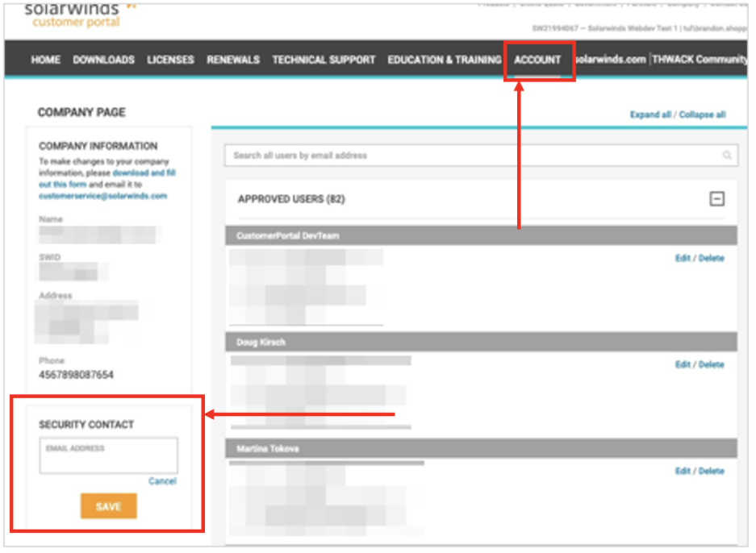Go to the LICENSES section
The image size is (756, 553).
170,60
